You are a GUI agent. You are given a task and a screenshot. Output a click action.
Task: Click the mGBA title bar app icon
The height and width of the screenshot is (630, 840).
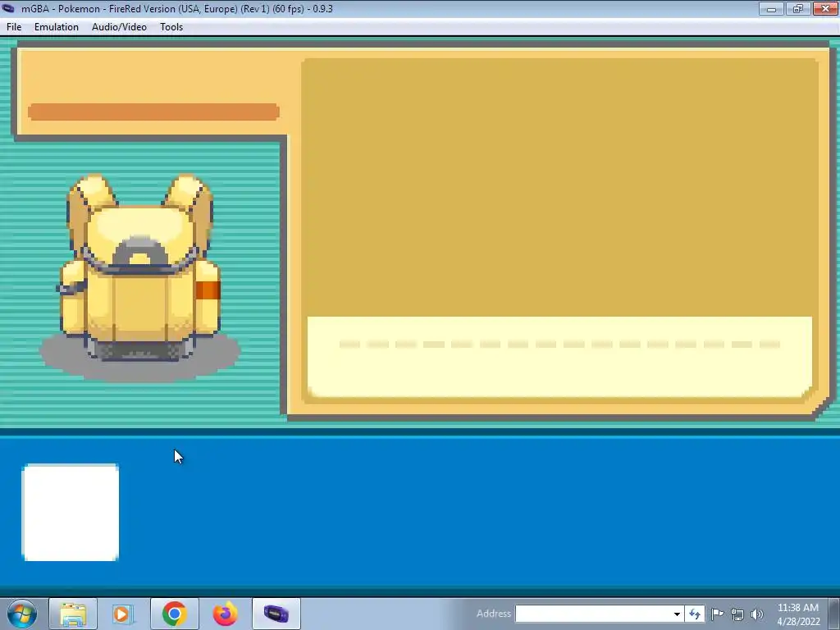click(x=8, y=8)
